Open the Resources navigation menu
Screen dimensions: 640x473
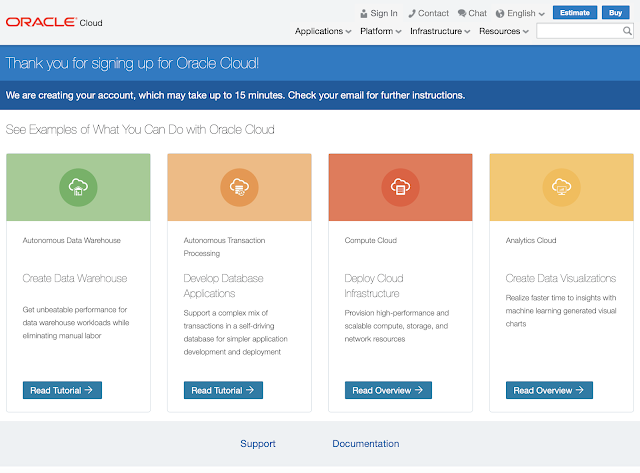click(x=503, y=31)
